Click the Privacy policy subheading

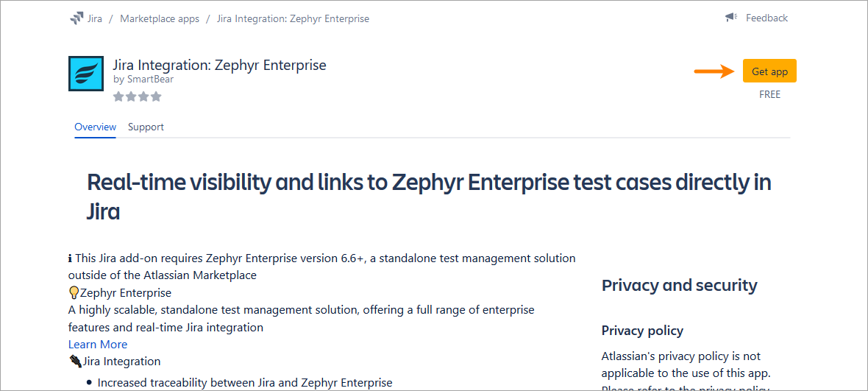tap(642, 331)
